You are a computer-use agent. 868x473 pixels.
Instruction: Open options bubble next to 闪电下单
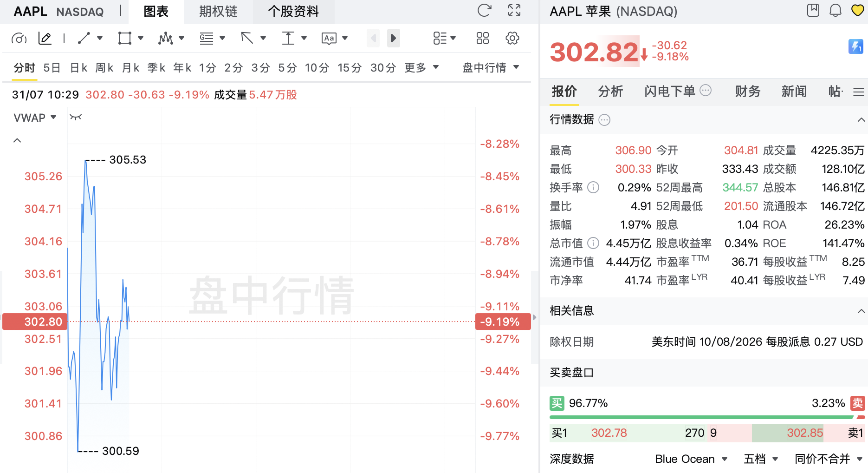pos(706,90)
